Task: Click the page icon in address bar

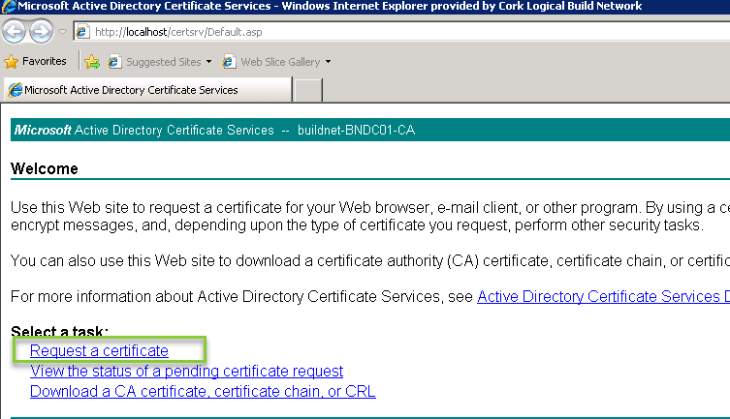Action: click(82, 32)
